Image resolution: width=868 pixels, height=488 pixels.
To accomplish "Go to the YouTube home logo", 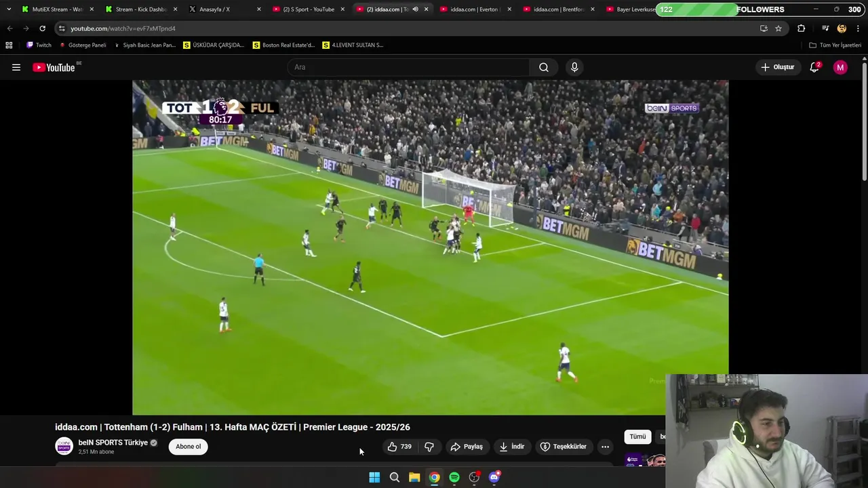I will pos(54,67).
